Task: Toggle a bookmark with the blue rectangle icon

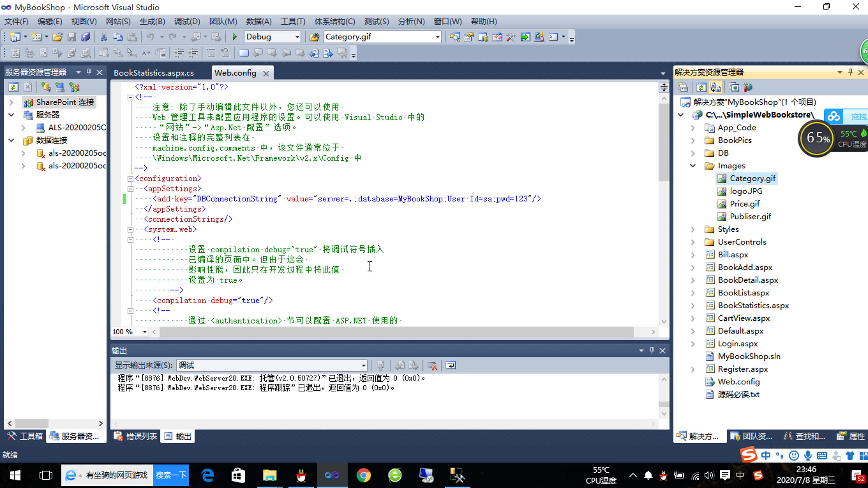Action: (244, 53)
